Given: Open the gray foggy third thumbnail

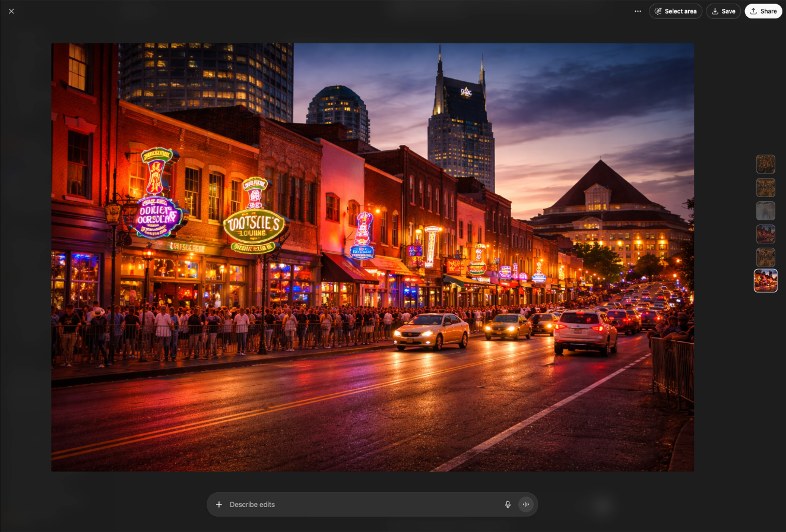Looking at the screenshot, I should click(x=765, y=211).
